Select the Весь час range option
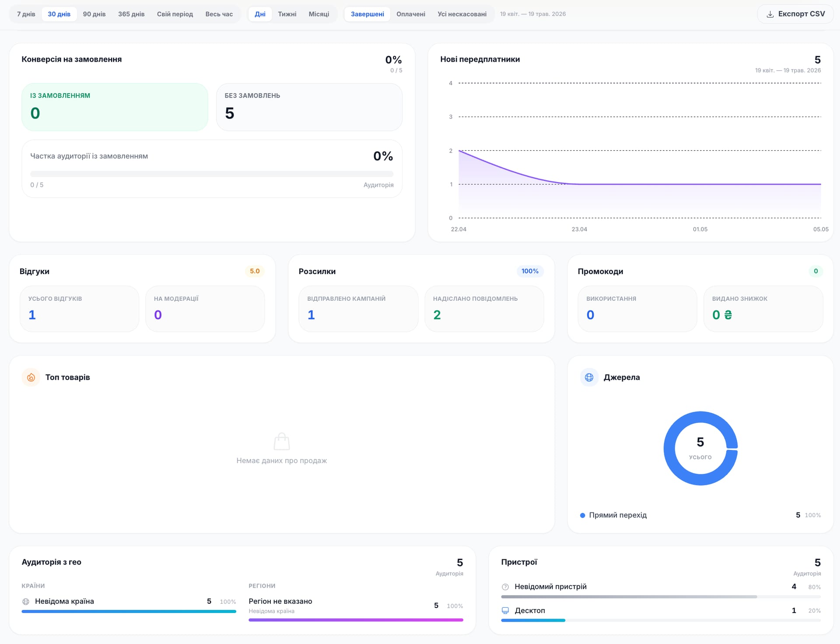Viewport: 840px width, 644px height. click(x=219, y=14)
